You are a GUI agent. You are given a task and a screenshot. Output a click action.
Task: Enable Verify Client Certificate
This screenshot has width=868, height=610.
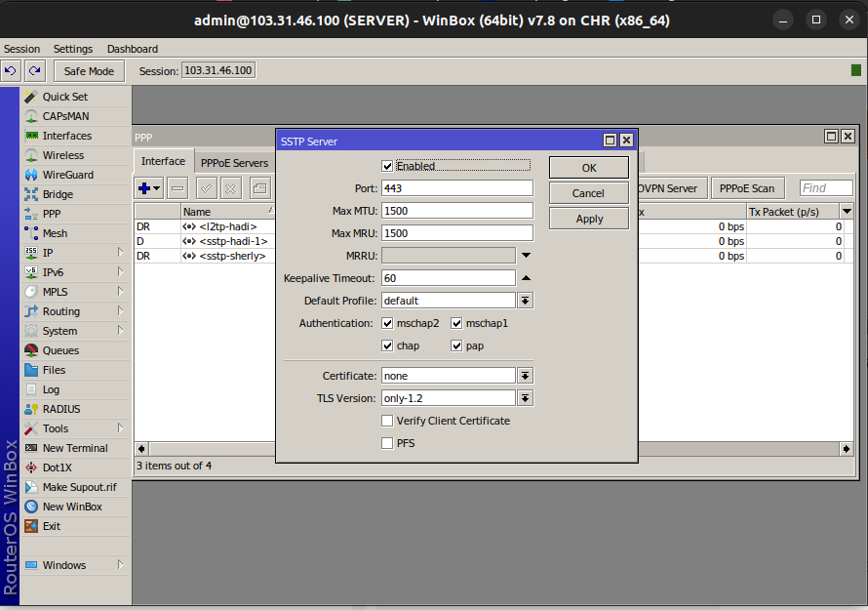387,421
